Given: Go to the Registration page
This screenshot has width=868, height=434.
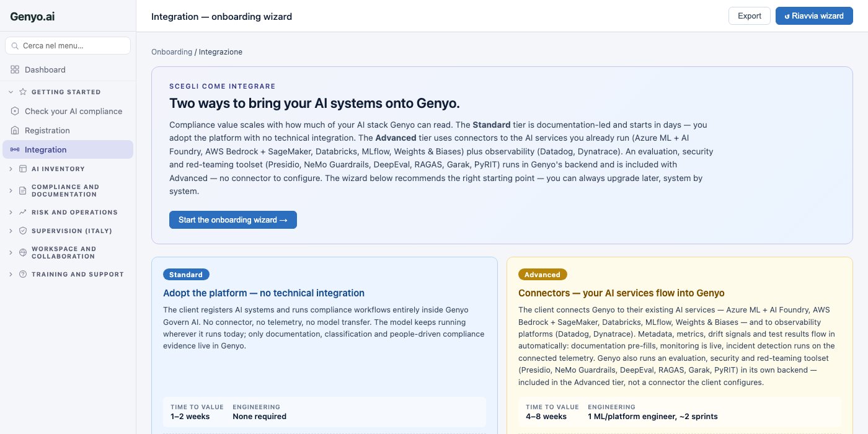Looking at the screenshot, I should coord(68,131).
